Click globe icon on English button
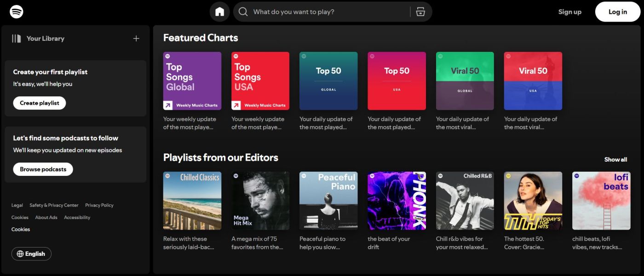Image resolution: width=644 pixels, height=276 pixels. pyautogui.click(x=20, y=254)
